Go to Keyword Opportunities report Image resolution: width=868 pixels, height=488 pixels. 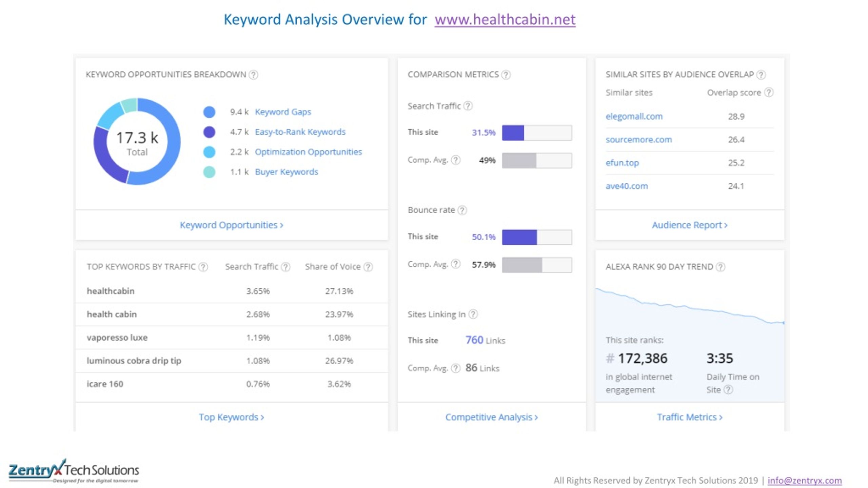pos(232,225)
